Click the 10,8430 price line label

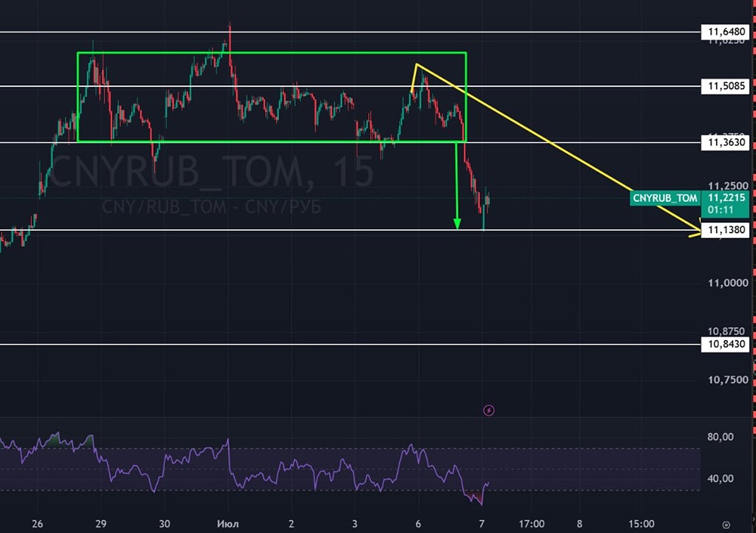point(726,344)
